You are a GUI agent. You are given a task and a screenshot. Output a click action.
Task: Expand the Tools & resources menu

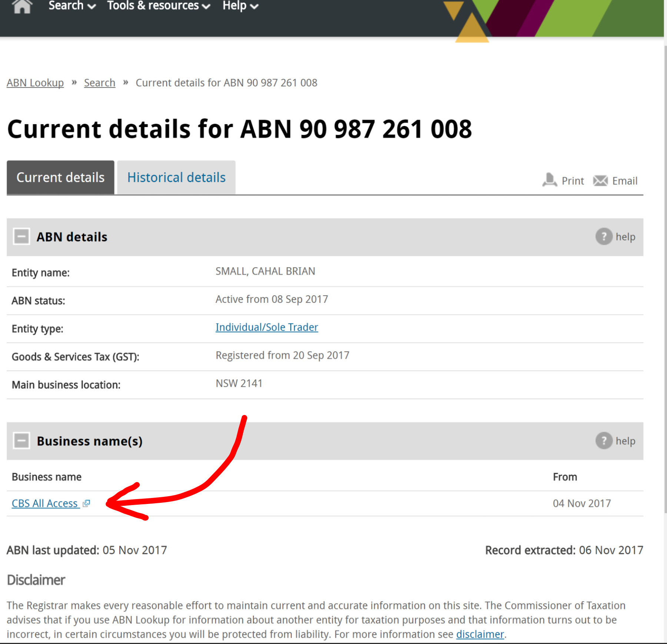pyautogui.click(x=159, y=6)
